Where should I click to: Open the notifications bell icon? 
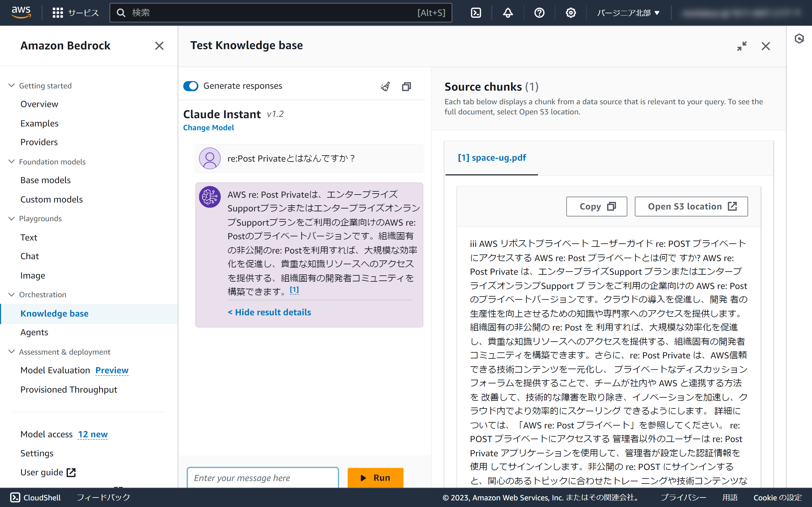click(x=508, y=13)
